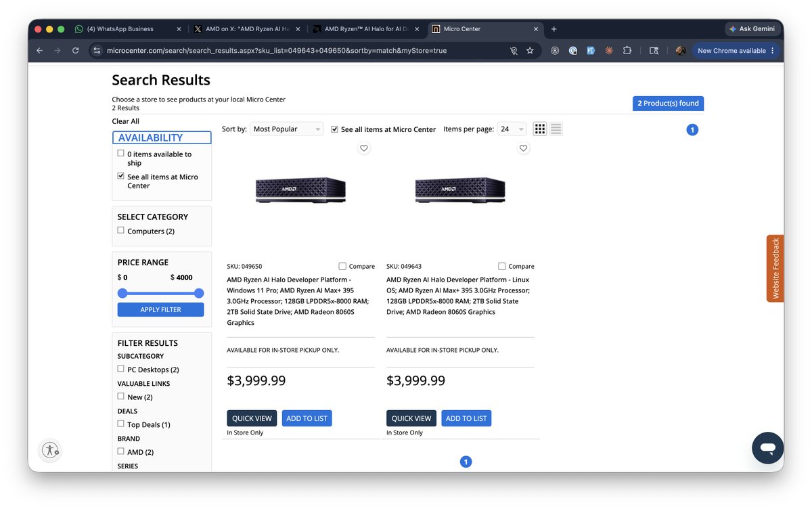Screen dimensions: 812x509
Task: Open Website Feedback side tab
Action: [775, 269]
